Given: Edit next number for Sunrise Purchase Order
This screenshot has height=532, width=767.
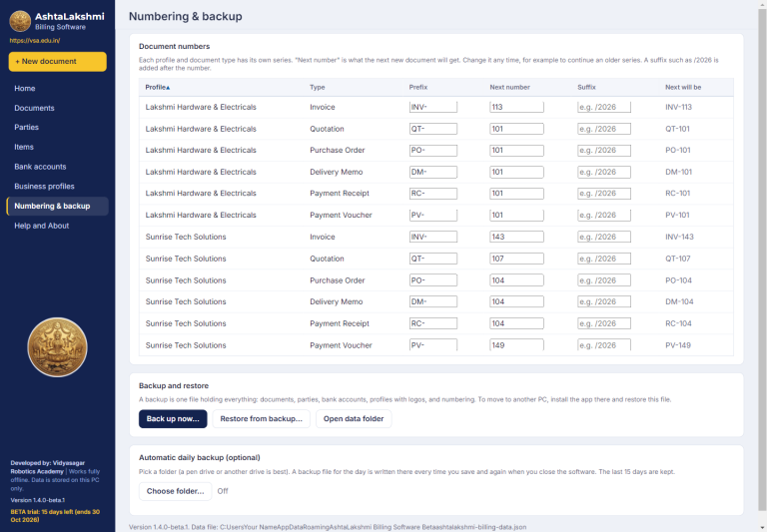Looking at the screenshot, I should pos(516,280).
